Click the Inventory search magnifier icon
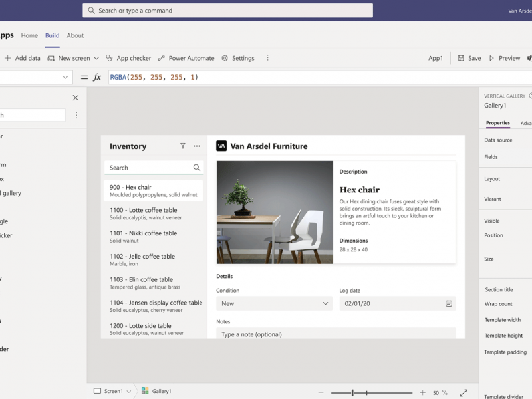Screen dimensions: 532x399 point(197,168)
